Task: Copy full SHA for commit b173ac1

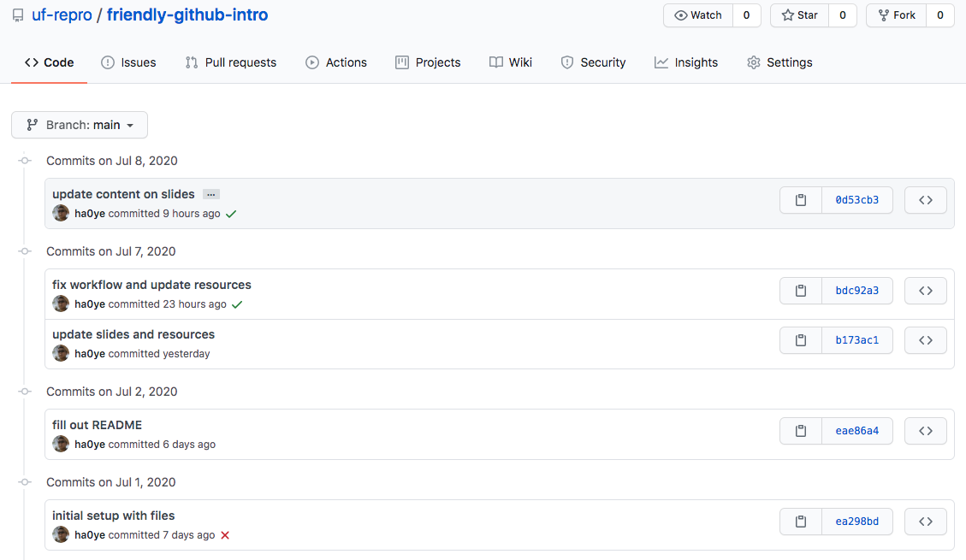Action: (800, 340)
